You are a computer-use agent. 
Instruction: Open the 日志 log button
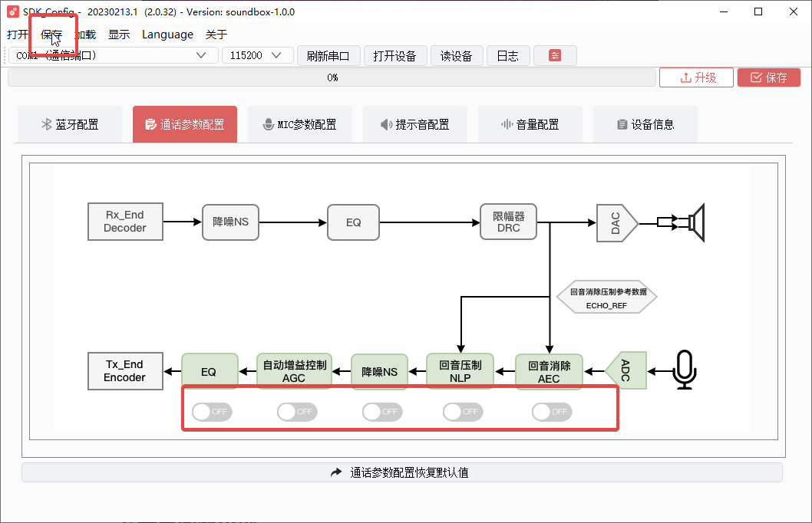(508, 56)
